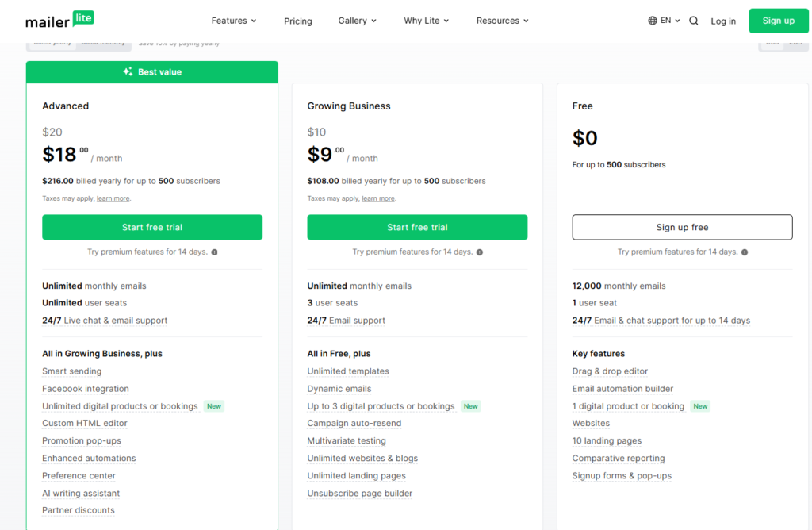812x530 pixels.
Task: Expand the Features dropdown
Action: tap(234, 21)
